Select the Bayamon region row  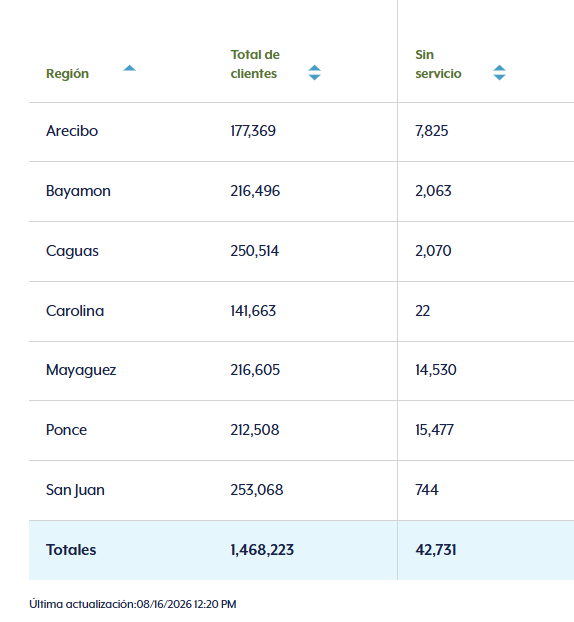tap(301, 191)
